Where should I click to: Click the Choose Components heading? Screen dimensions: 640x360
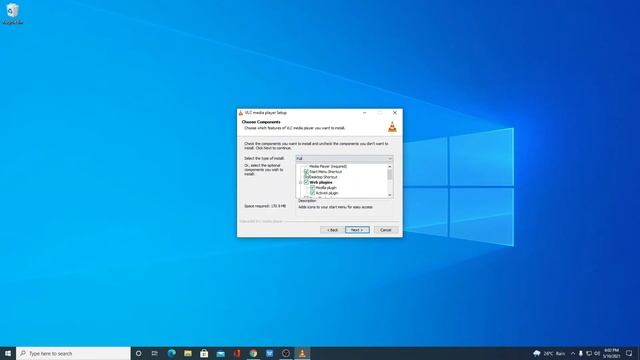[261, 122]
